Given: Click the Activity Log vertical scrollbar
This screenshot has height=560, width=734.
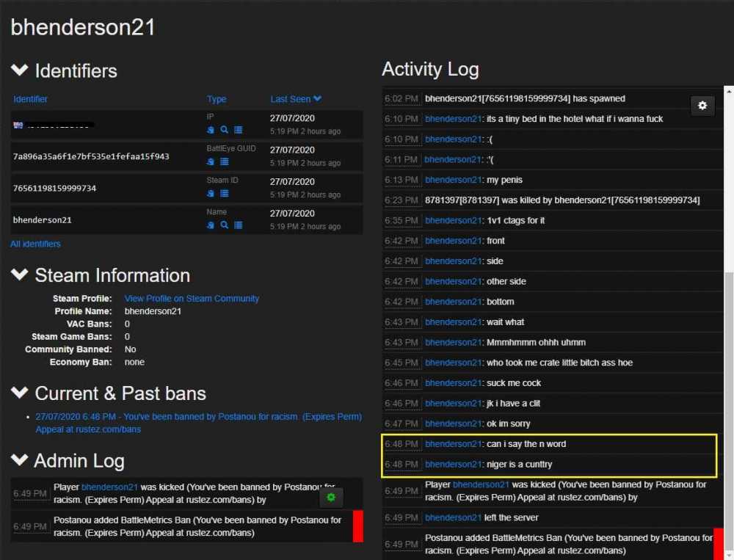Looking at the screenshot, I should 728,367.
